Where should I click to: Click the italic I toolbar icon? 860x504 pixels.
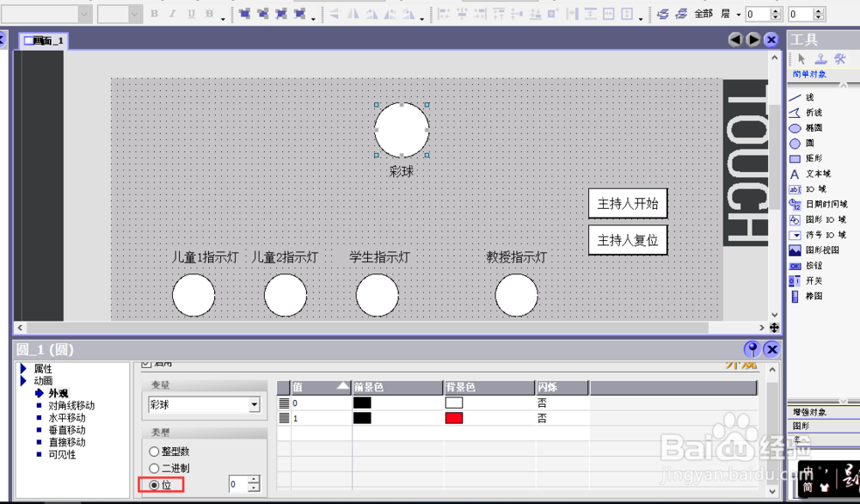[x=173, y=14]
